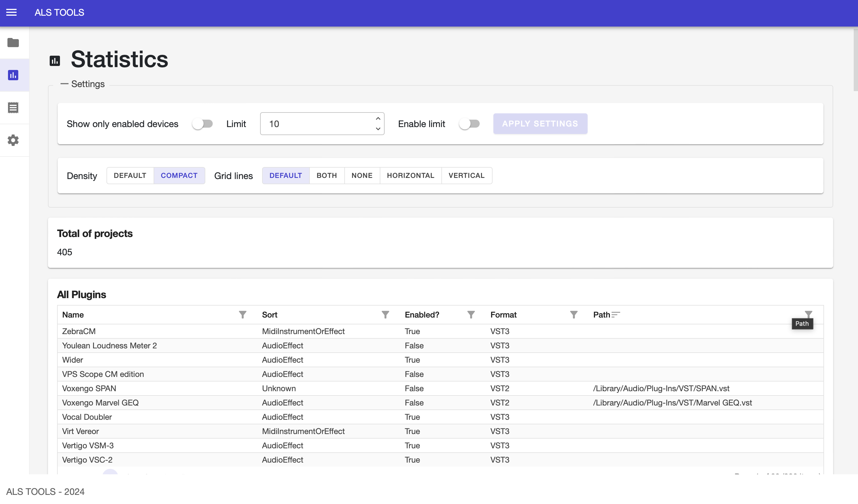Toggle the Enable limit switch
858x504 pixels.
pyautogui.click(x=469, y=124)
